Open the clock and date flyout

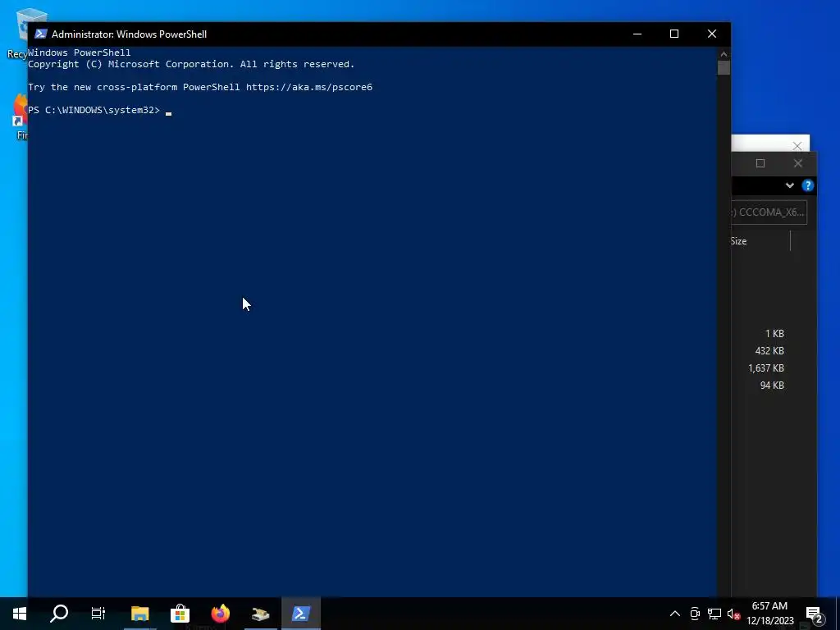point(769,614)
